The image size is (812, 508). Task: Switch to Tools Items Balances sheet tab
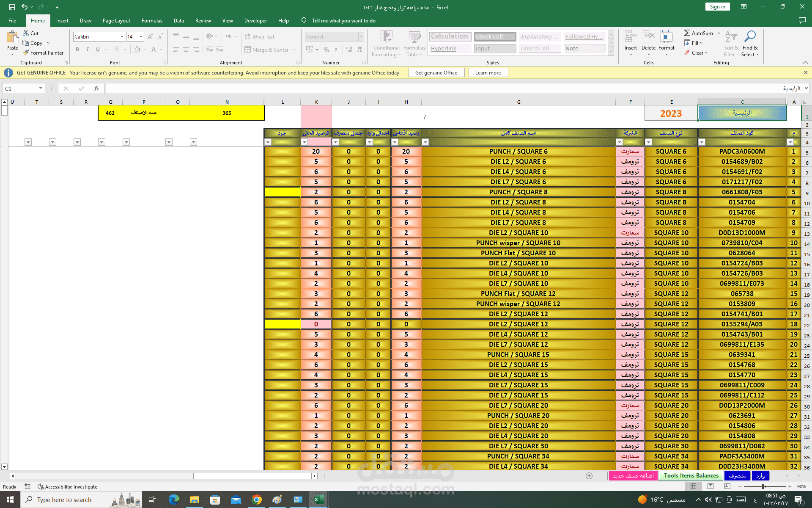point(691,476)
